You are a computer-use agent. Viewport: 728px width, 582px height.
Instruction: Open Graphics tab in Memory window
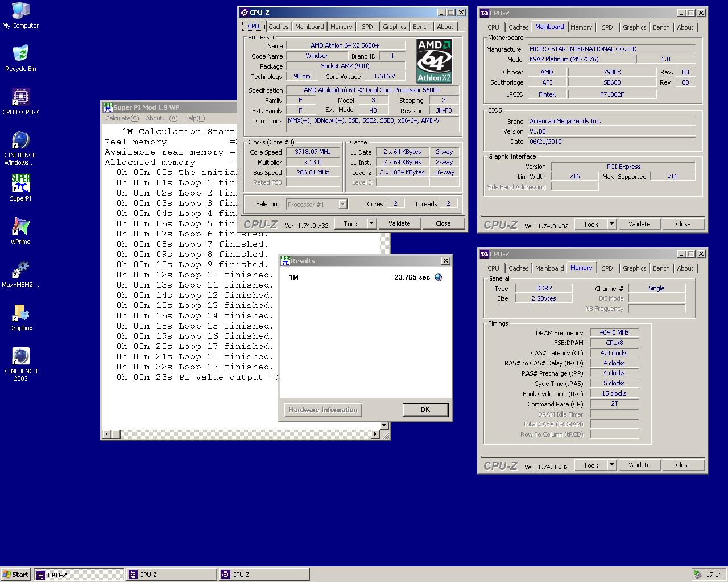[634, 268]
